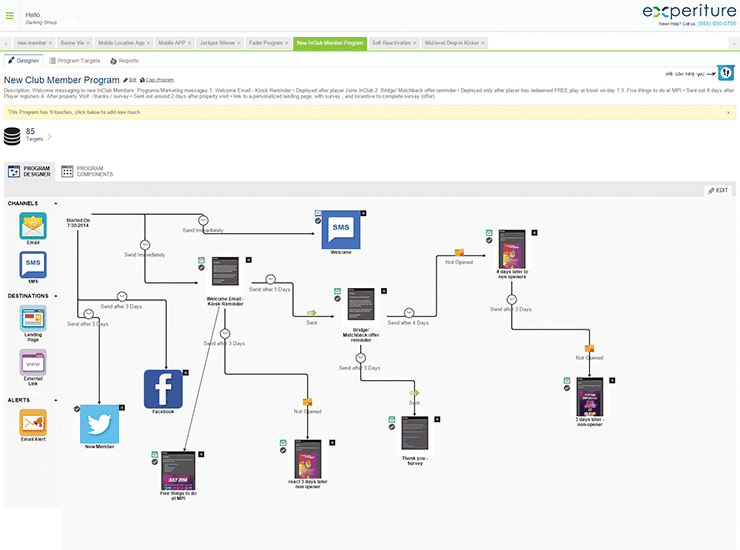Open the Thank you Survey thumbnail
This screenshot has height=550, width=740.
pos(415,433)
